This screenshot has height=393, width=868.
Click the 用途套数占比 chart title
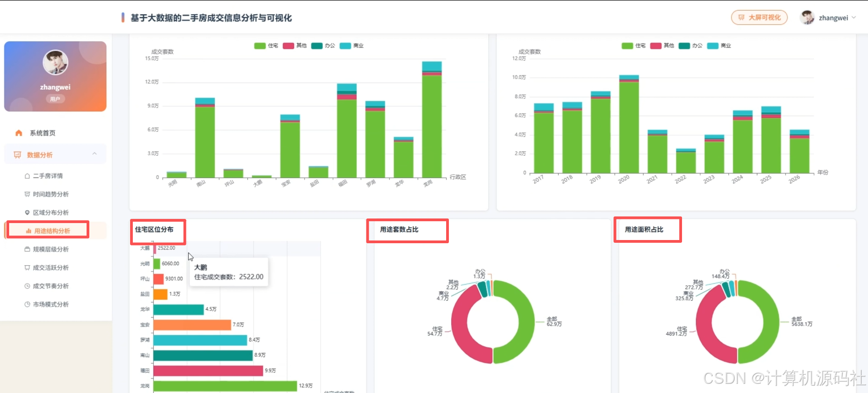399,229
